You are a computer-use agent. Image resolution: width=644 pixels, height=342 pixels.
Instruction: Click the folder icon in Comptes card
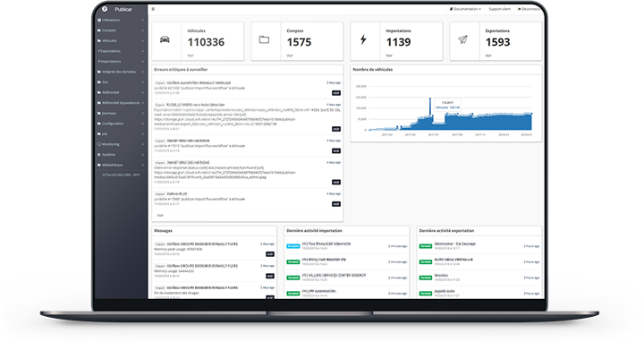[264, 40]
